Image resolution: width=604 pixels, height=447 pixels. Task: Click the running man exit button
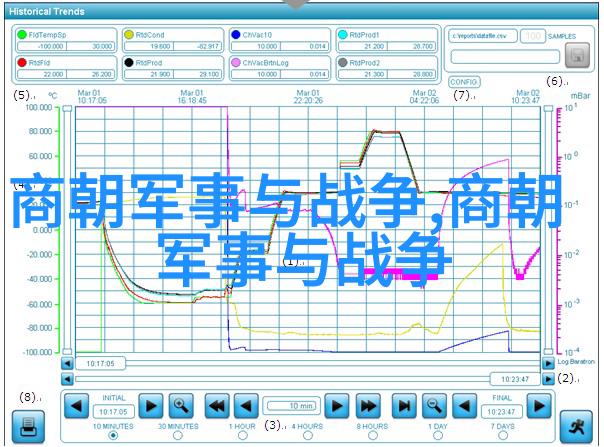click(576, 427)
